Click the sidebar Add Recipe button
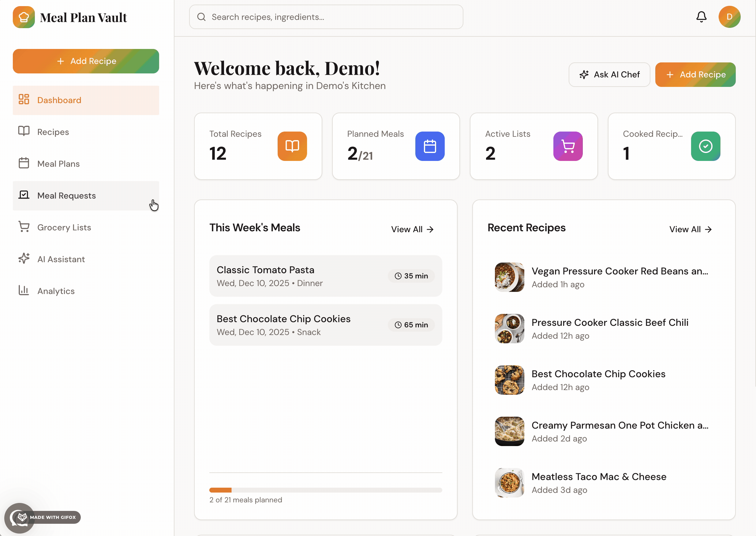Screen dimensions: 756x536 tap(86, 61)
